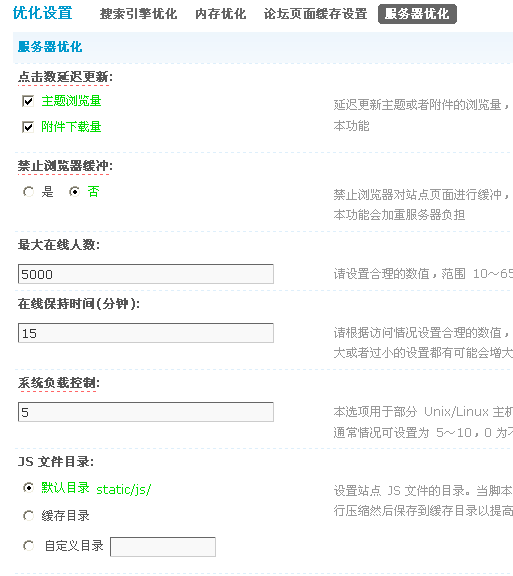Click the 在线保持时间 input field
Screen dimensions: 513x576
(x=146, y=333)
